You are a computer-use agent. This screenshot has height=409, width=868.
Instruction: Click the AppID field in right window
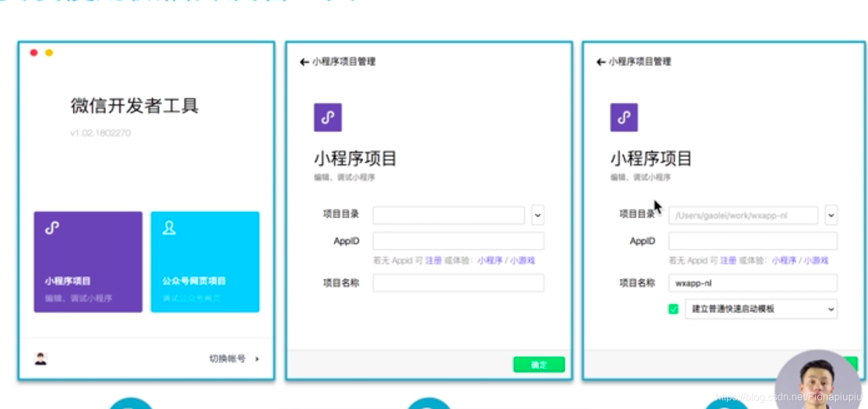point(753,241)
